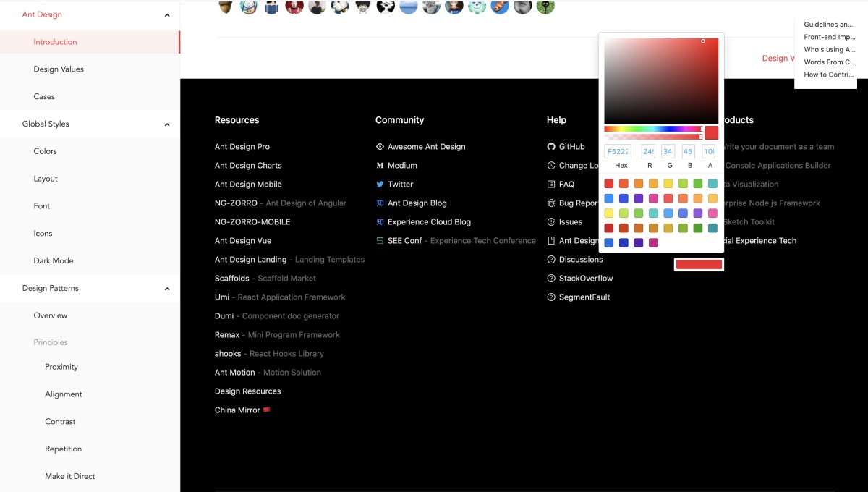Open the Design Resources link

248,391
